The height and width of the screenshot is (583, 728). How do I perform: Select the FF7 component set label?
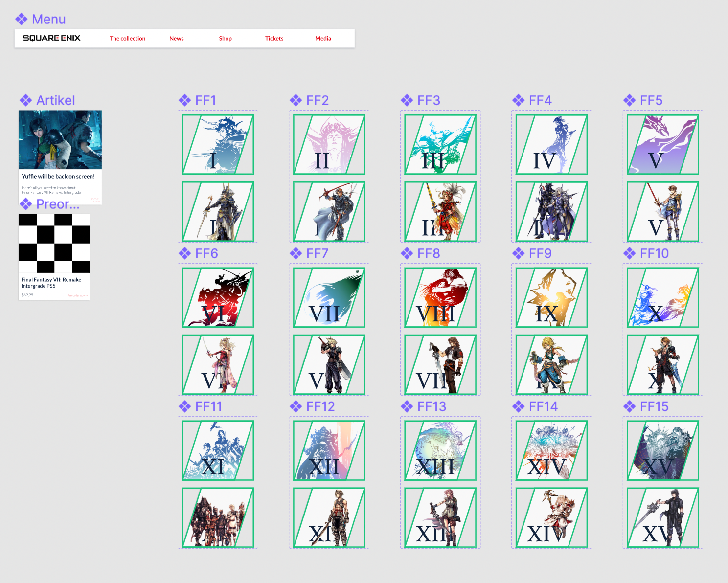pos(317,253)
